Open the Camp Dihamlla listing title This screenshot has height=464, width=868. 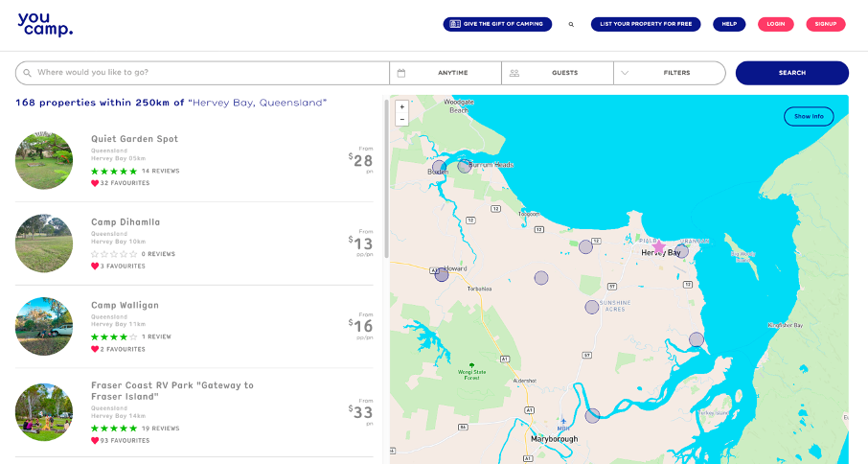tap(126, 222)
